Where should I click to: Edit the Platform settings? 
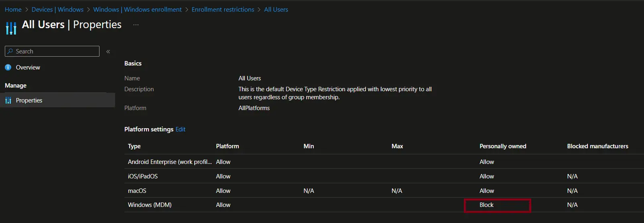(181, 129)
